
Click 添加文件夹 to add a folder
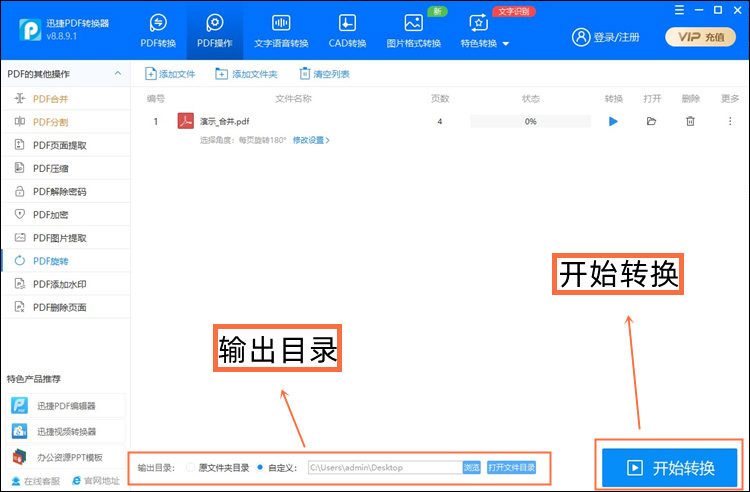click(x=246, y=74)
